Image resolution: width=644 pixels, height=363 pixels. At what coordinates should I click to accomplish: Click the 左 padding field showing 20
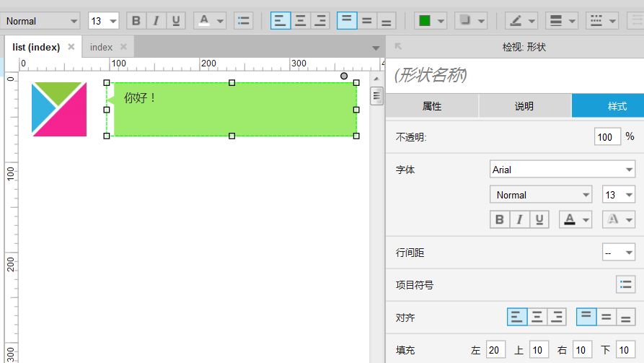point(495,350)
